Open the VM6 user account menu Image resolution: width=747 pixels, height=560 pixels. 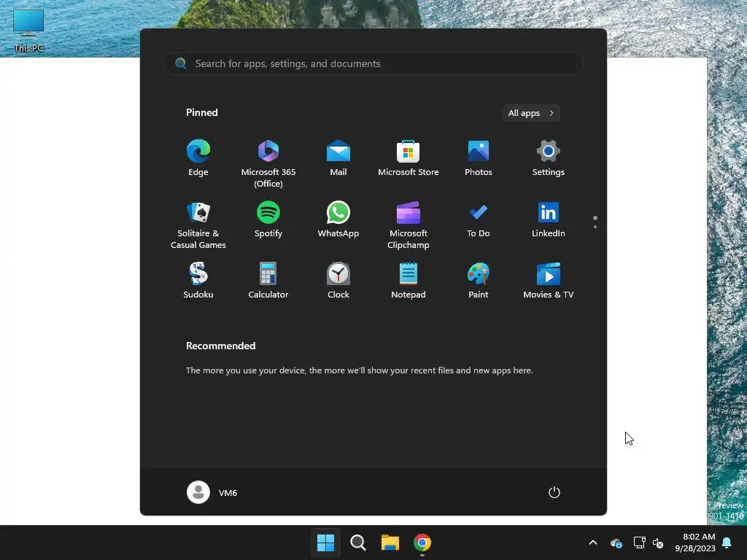click(212, 492)
